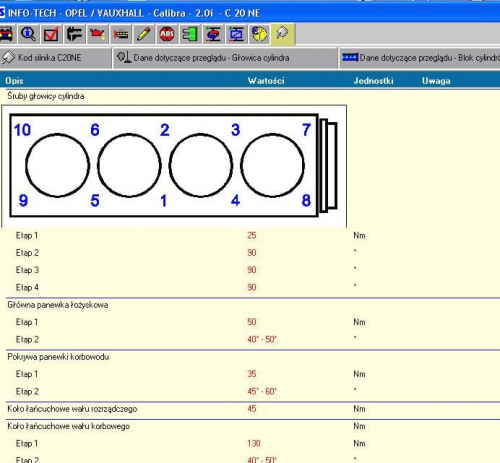Click the Jednostki column header
The width and height of the screenshot is (500, 463).
pyautogui.click(x=373, y=81)
